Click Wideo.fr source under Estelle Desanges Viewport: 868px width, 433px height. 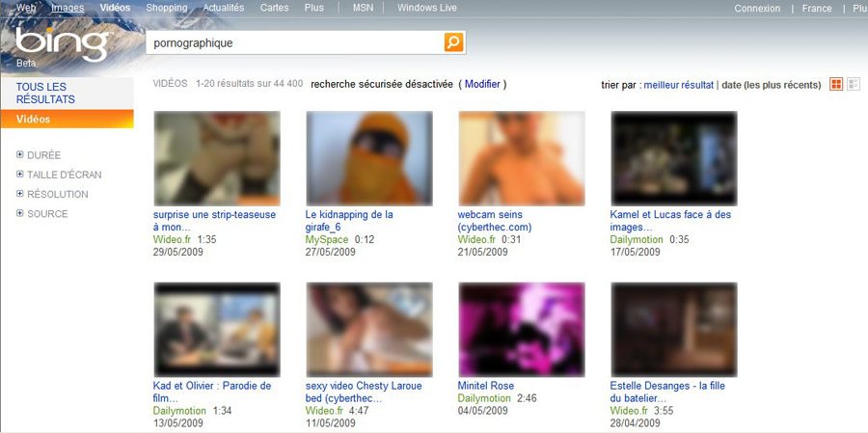tap(629, 411)
